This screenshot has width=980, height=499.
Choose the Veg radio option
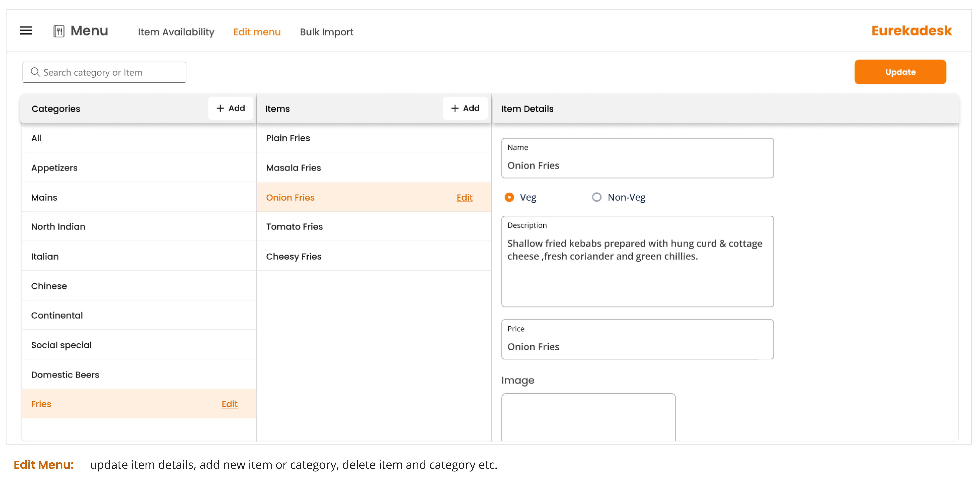coord(509,197)
